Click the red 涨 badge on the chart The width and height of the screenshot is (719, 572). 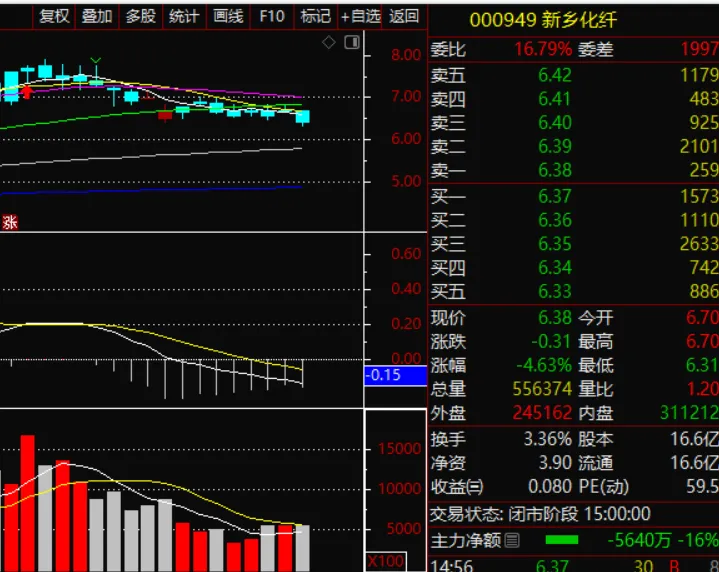10,222
